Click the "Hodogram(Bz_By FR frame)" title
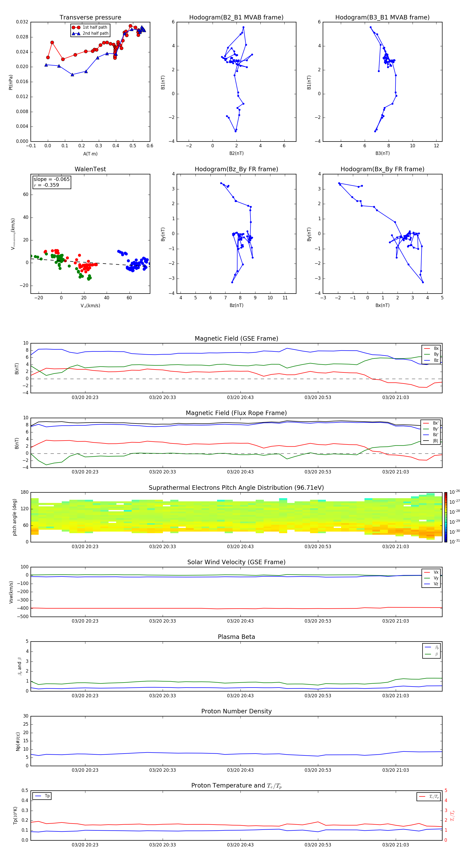Viewport: 473px width, 868px height. coord(236,169)
